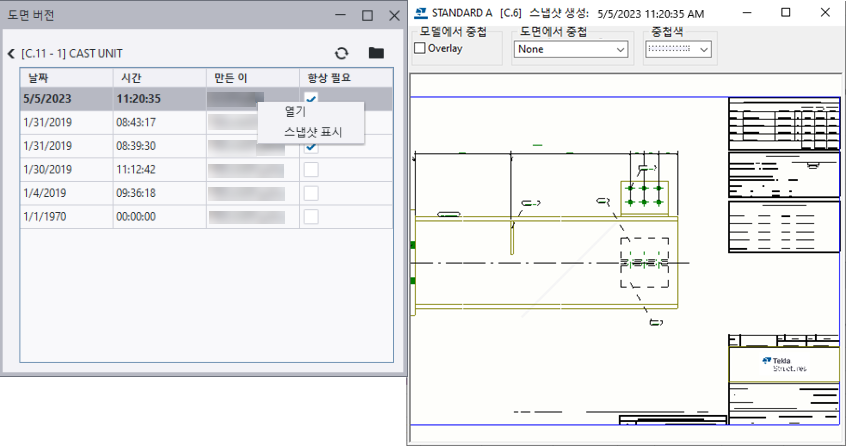Image resolution: width=846 pixels, height=446 pixels.
Task: Minimize the STANDARD A snapshot window
Action: 738,13
